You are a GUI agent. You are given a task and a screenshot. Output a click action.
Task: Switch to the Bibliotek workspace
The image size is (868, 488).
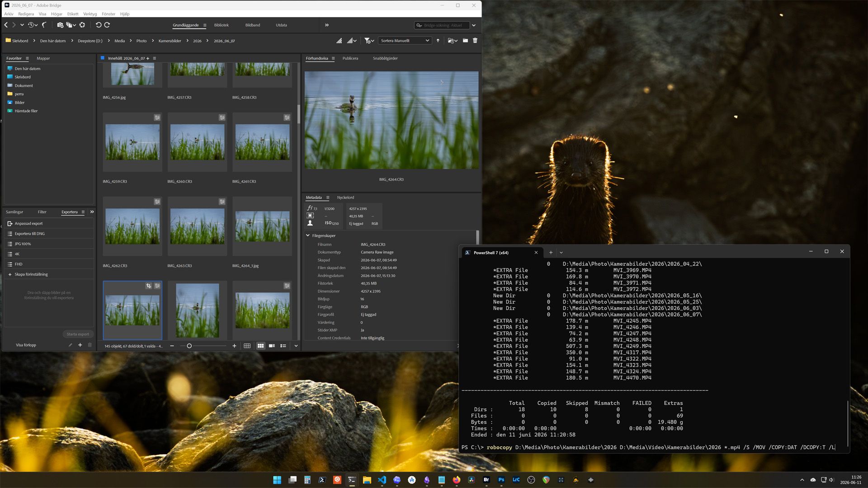(221, 25)
